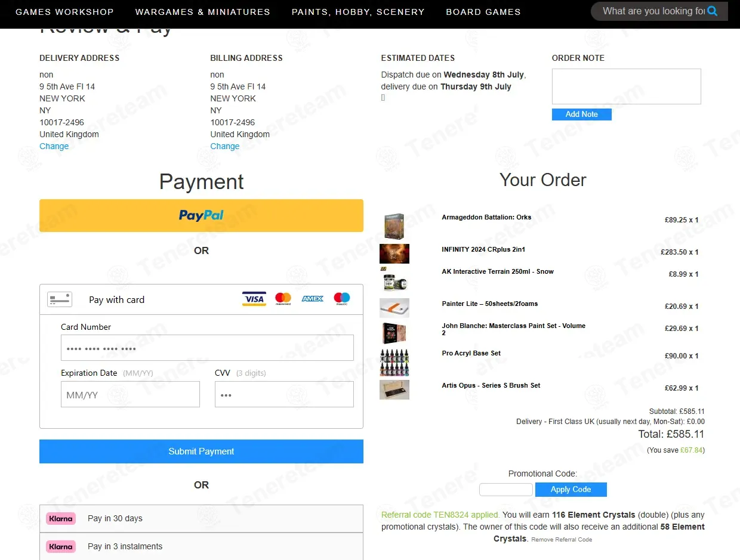Viewport: 740px width, 560px height.
Task: Click the Visa card logo
Action: tap(254, 299)
